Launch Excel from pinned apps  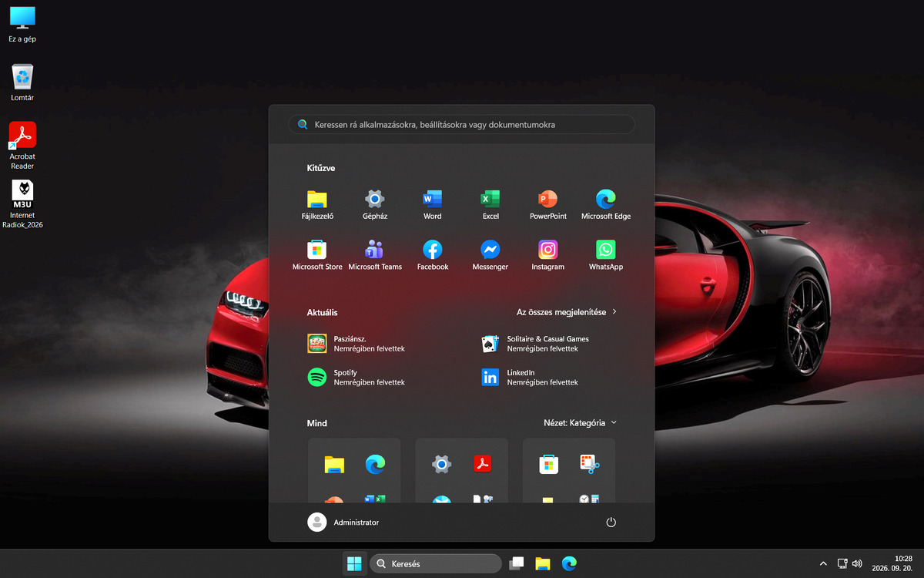pyautogui.click(x=490, y=205)
